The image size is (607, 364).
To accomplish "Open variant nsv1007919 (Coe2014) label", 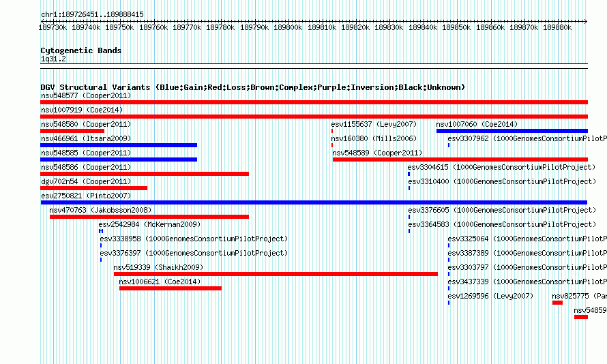I will coord(82,110).
